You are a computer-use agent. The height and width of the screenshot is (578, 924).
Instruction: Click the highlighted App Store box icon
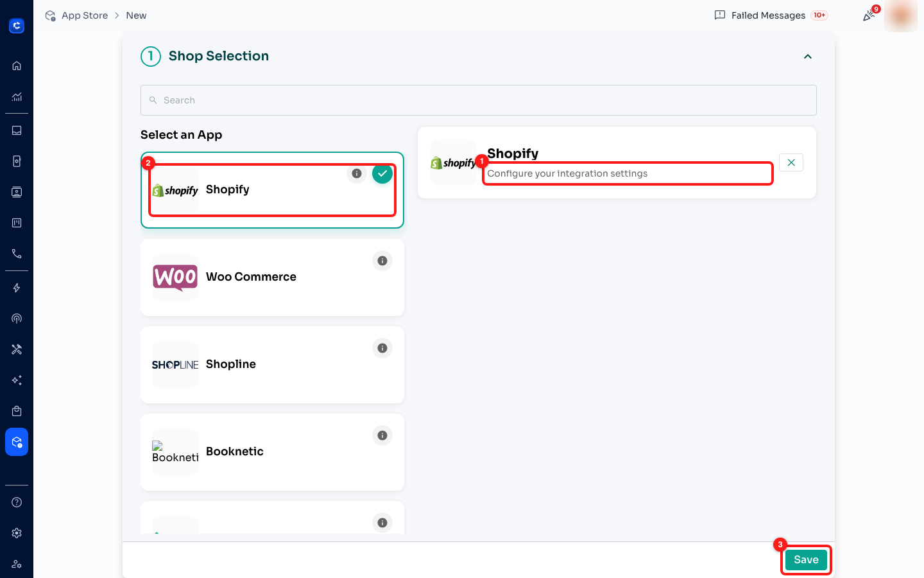(x=17, y=442)
